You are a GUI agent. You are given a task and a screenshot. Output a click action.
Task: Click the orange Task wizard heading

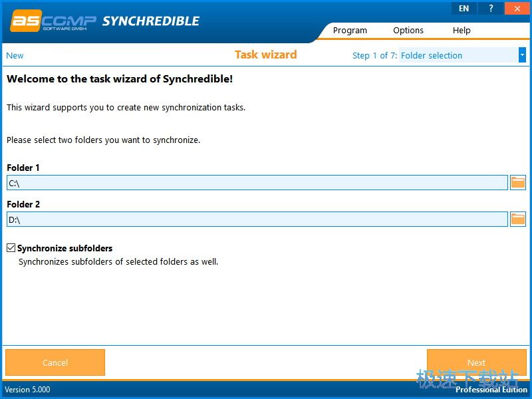pyautogui.click(x=266, y=55)
